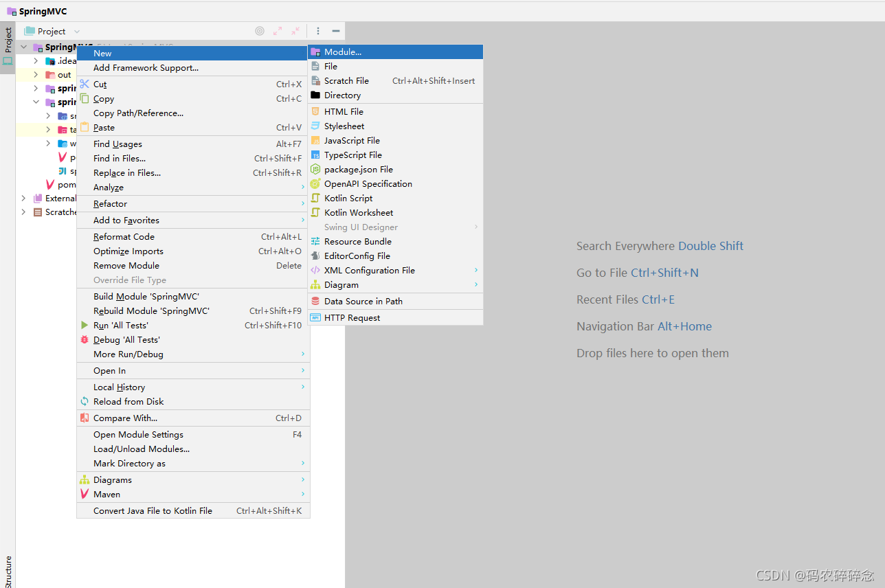
Task: Select Find in Files...
Action: click(193, 158)
